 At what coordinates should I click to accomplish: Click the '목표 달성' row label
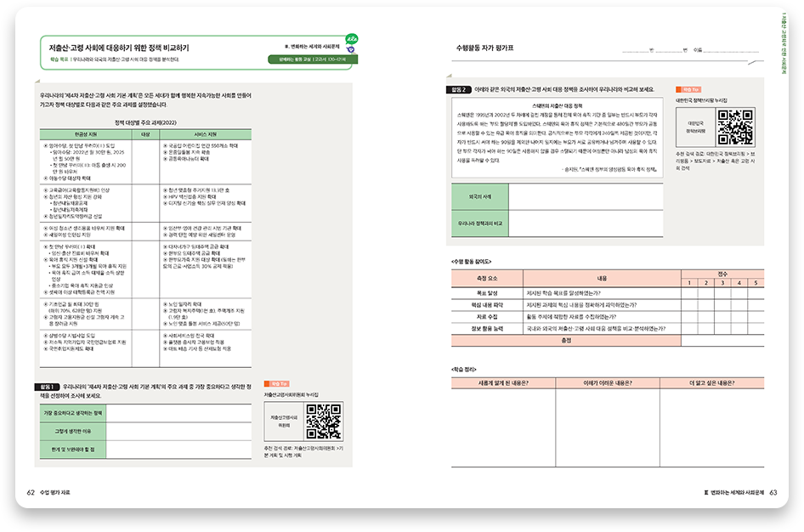click(x=487, y=293)
